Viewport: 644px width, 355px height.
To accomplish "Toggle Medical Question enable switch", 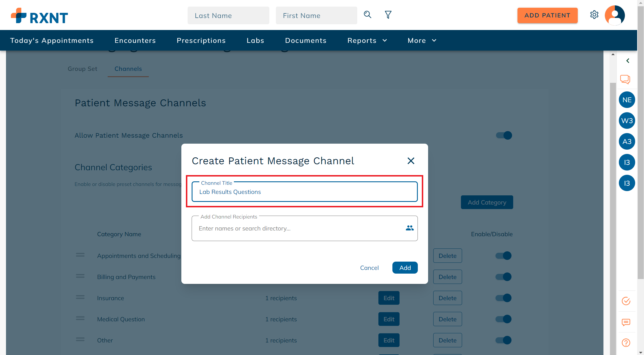I will point(503,319).
